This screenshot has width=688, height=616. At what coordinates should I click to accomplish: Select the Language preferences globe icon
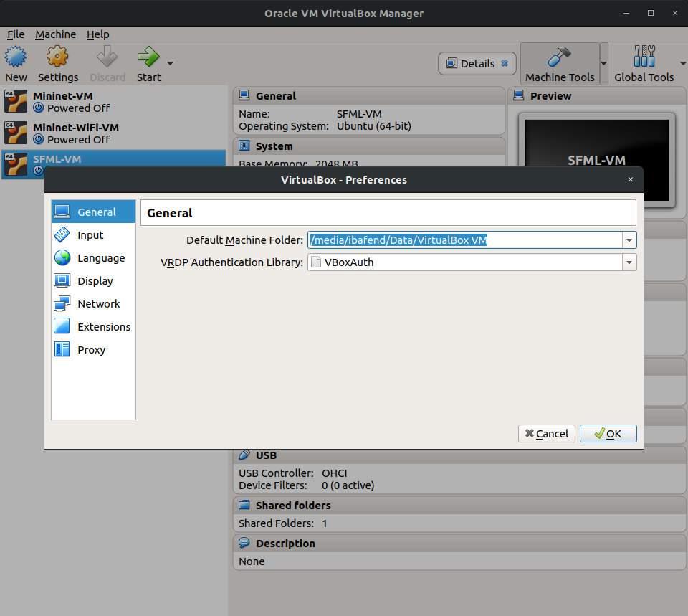coord(62,258)
